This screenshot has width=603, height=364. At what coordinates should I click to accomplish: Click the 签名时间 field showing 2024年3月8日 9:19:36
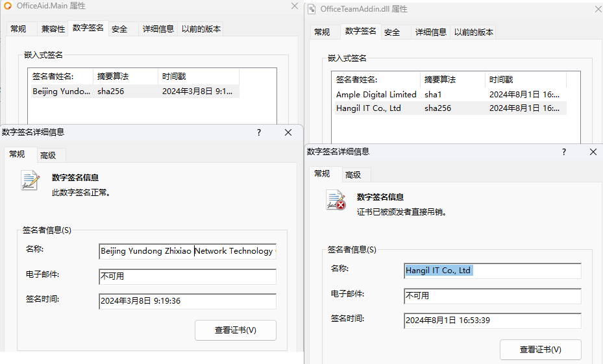(187, 301)
